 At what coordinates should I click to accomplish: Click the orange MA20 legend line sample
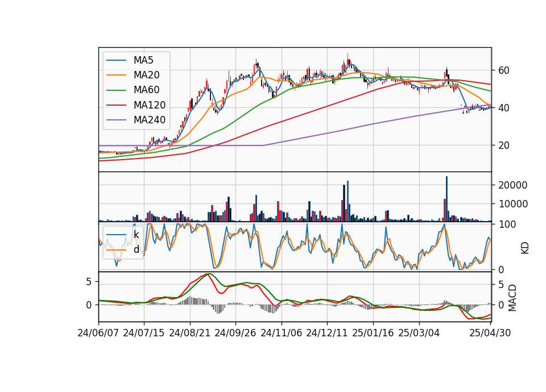pyautogui.click(x=116, y=75)
